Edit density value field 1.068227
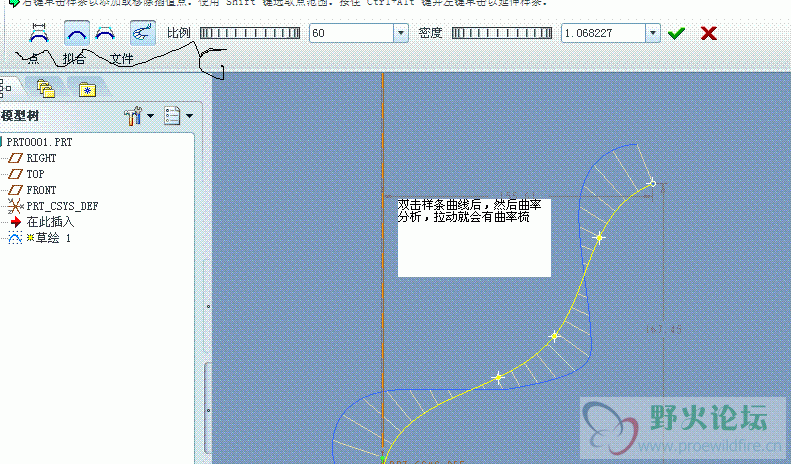791x464 pixels. (x=603, y=33)
